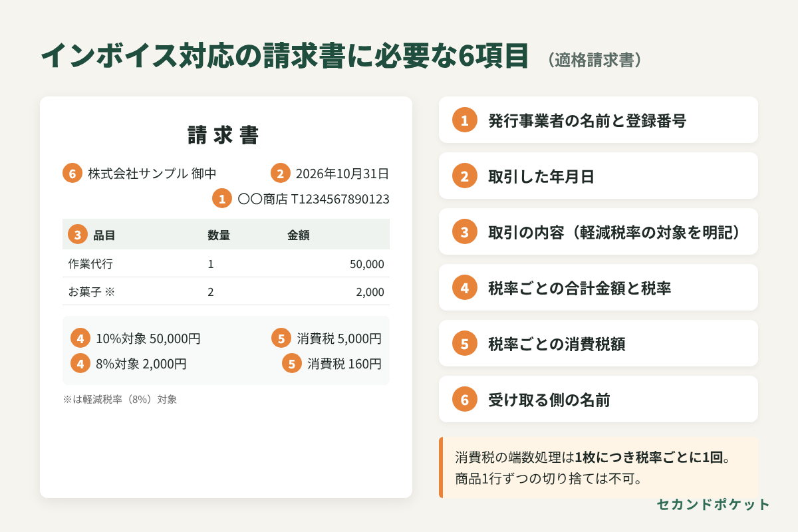Viewport: 798px width, 532px height.
Task: Select the amount '50,000' in the 作業代行 row
Action: pyautogui.click(x=367, y=264)
